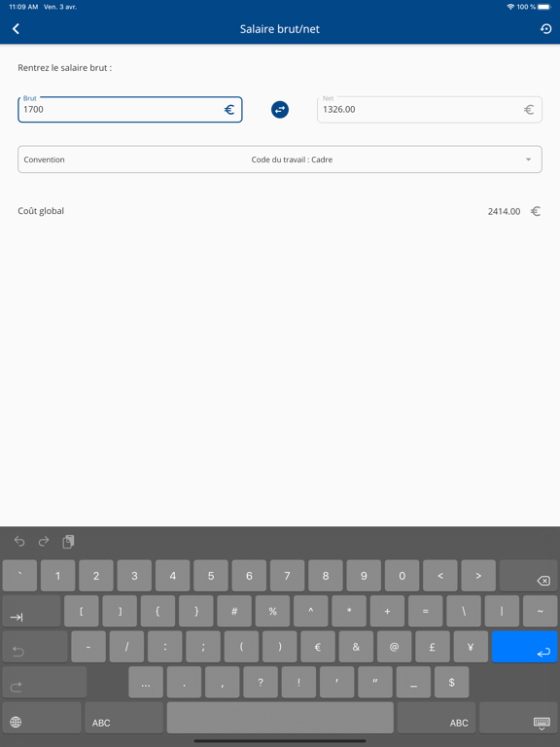The height and width of the screenshot is (747, 560).
Task: Tap the less-than key
Action: (440, 576)
